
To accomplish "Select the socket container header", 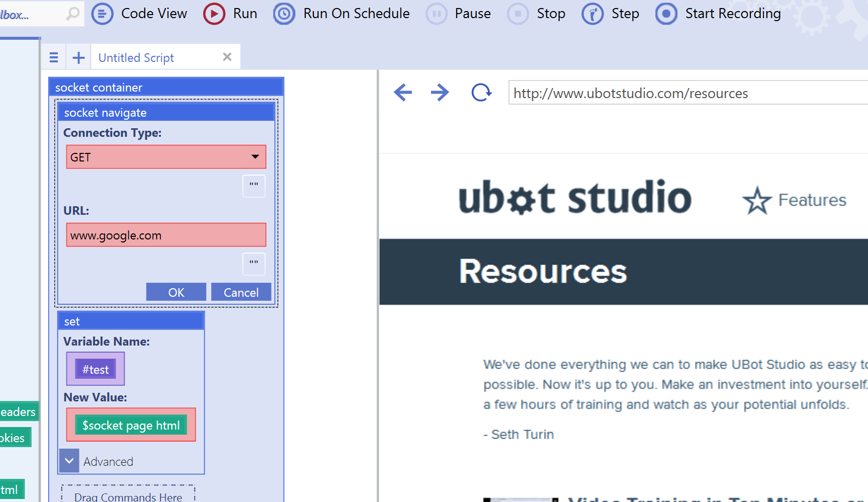I will pos(166,87).
